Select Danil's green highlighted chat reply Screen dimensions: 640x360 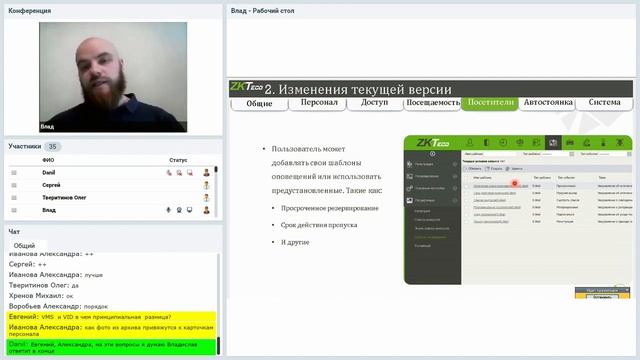point(111,347)
